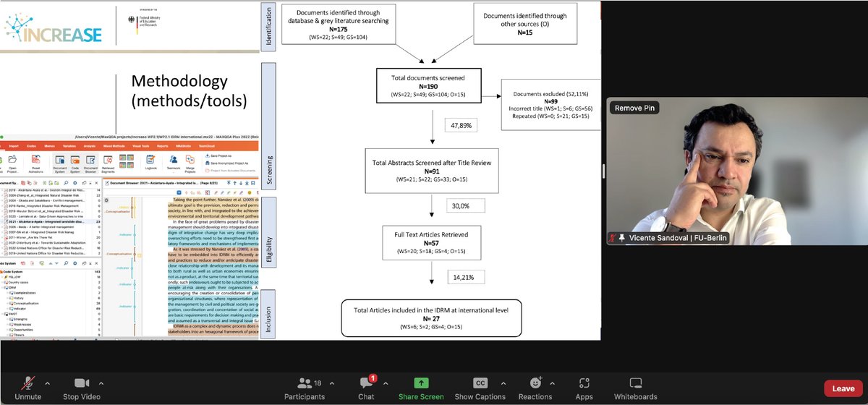Image resolution: width=868 pixels, height=405 pixels.
Task: Unmute the microphone in Zoom
Action: click(x=27, y=388)
